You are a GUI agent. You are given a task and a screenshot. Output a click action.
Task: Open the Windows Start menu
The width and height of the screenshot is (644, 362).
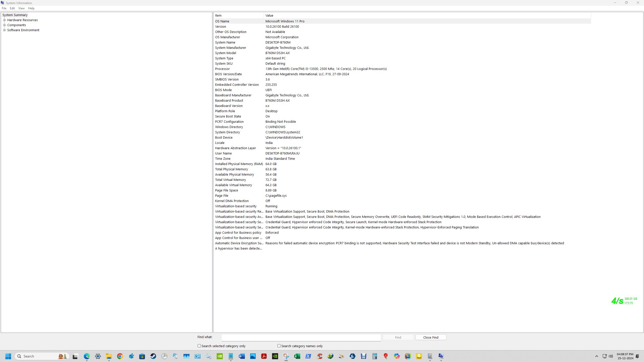8,356
